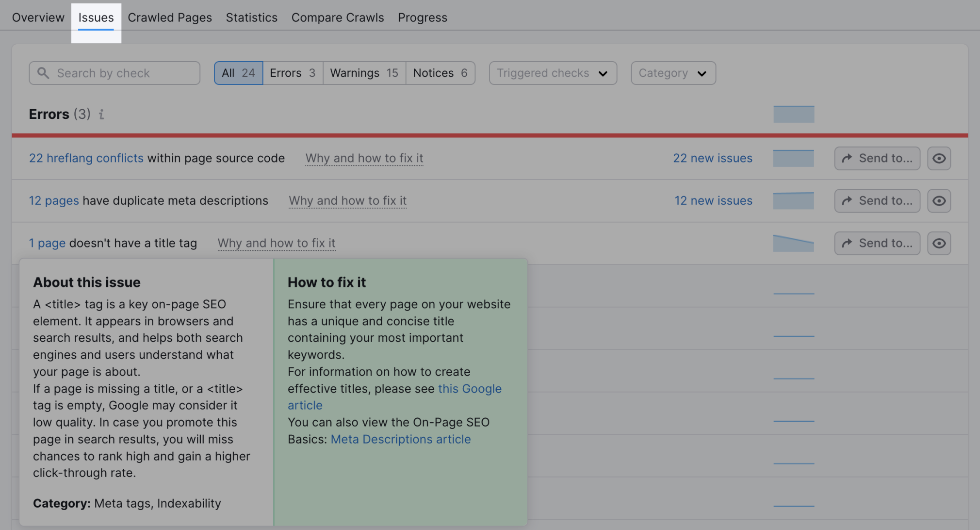Show only Notices 6
The width and height of the screenshot is (980, 530).
pos(440,73)
